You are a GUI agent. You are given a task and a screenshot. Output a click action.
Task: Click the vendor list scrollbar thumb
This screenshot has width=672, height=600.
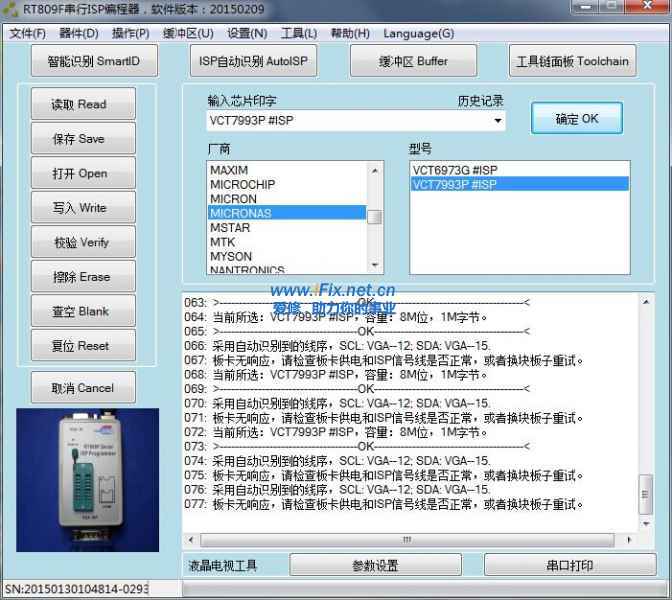[x=375, y=217]
